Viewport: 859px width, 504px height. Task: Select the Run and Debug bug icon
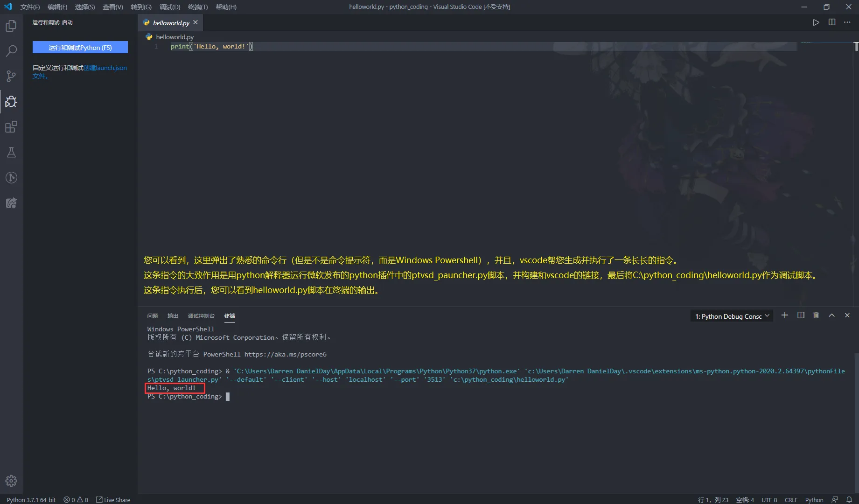[x=11, y=101]
